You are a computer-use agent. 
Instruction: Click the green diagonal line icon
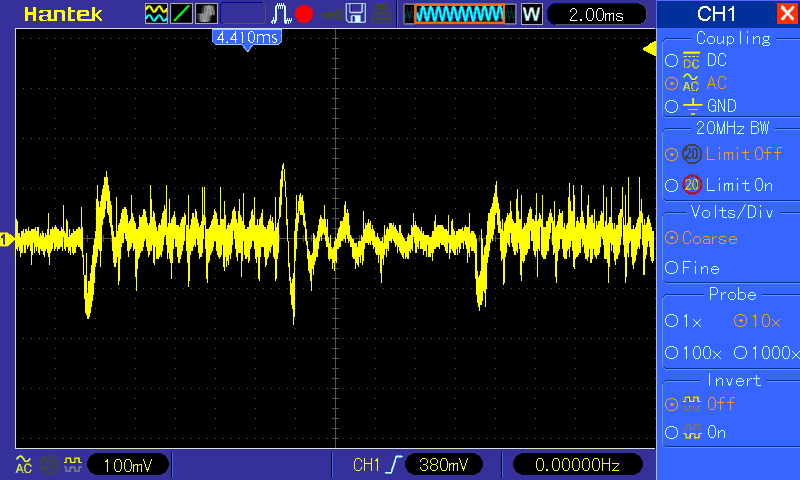181,14
